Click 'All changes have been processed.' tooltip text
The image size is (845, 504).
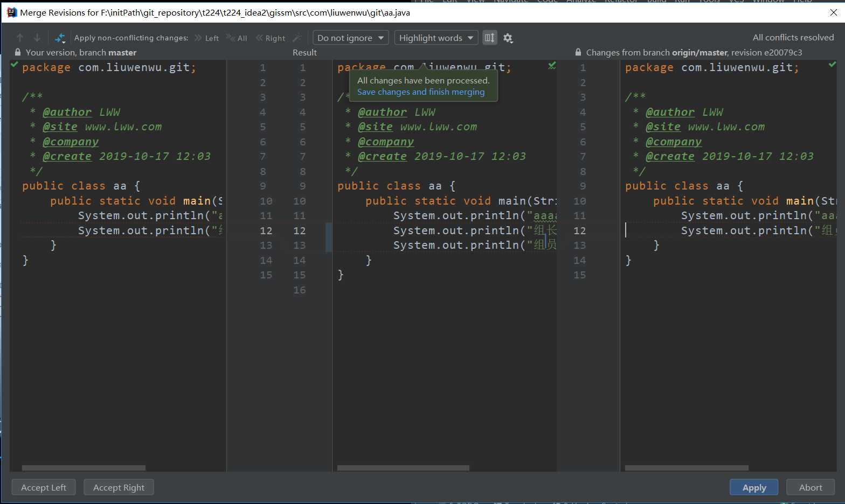[x=424, y=80]
